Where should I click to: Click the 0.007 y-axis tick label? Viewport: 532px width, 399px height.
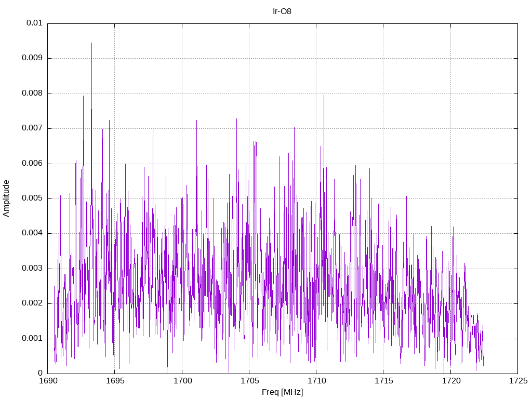click(x=32, y=128)
